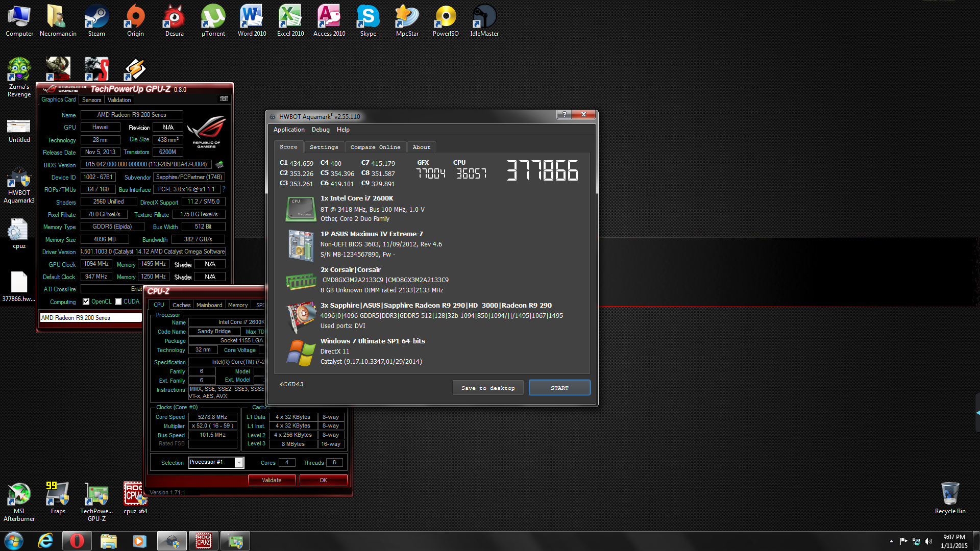Click clock showing 9:07 PM
Viewport: 980px width, 551px height.
(x=954, y=537)
